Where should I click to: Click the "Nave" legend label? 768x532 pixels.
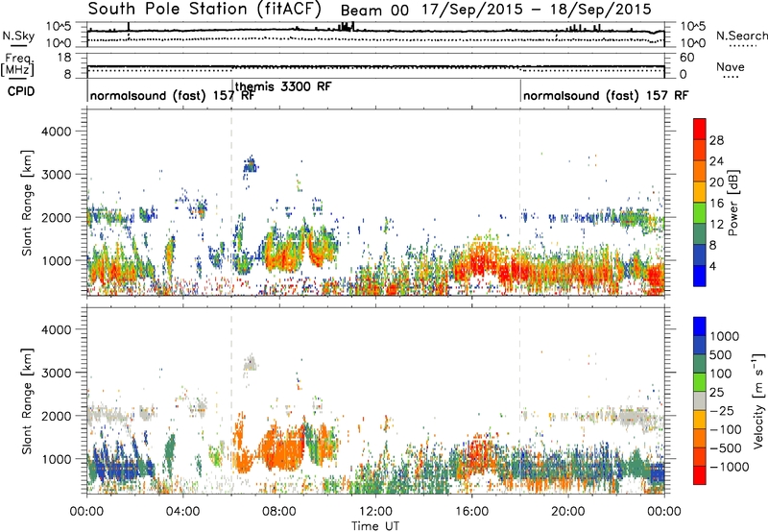pos(730,67)
